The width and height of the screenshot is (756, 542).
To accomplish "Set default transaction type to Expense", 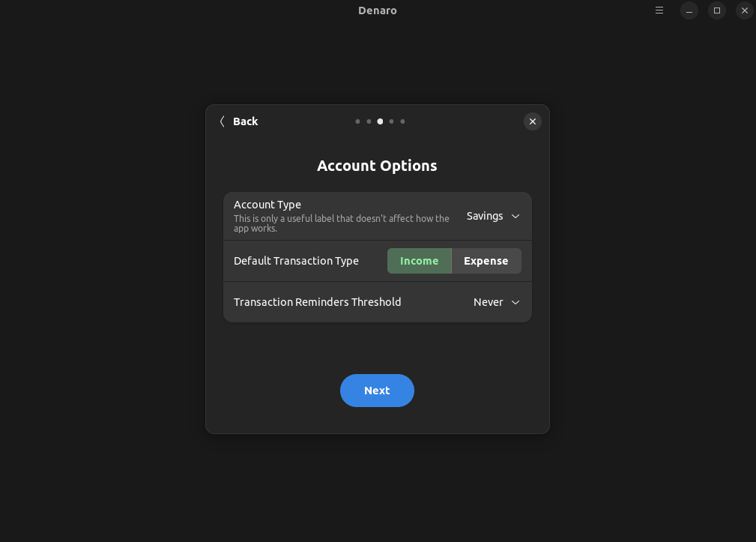I will 486,261.
